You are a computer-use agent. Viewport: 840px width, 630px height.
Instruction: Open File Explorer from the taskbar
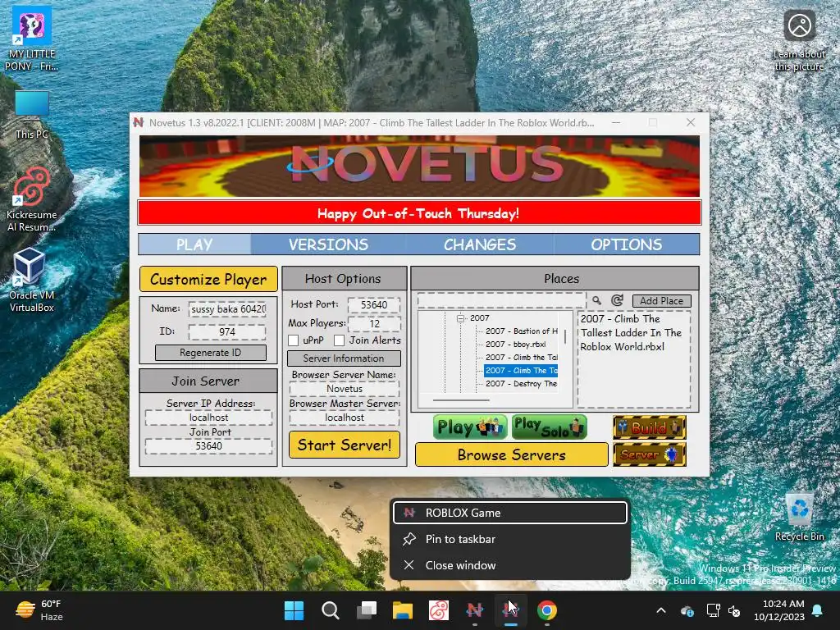click(402, 610)
